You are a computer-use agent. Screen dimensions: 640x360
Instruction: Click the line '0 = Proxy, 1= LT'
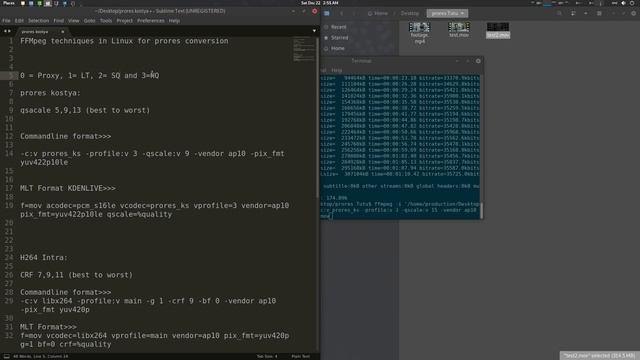(89, 76)
